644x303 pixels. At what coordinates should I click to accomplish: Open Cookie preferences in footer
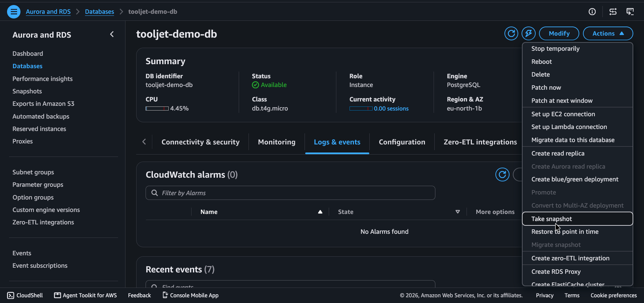614,295
